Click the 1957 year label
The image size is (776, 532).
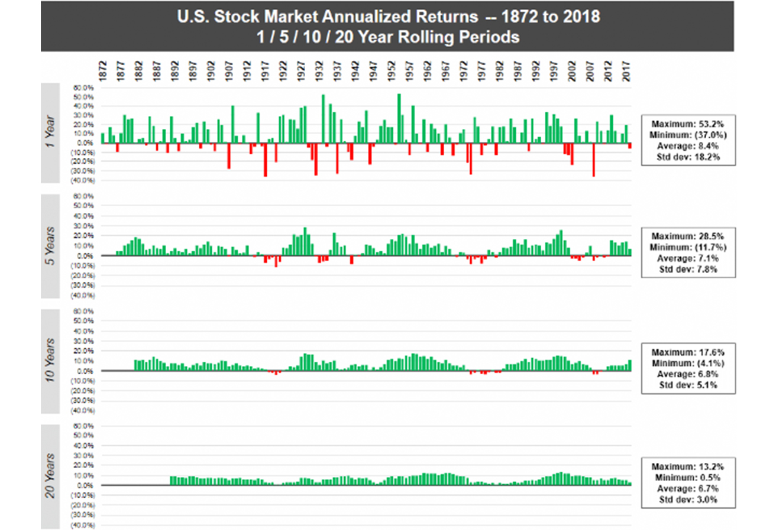[410, 70]
